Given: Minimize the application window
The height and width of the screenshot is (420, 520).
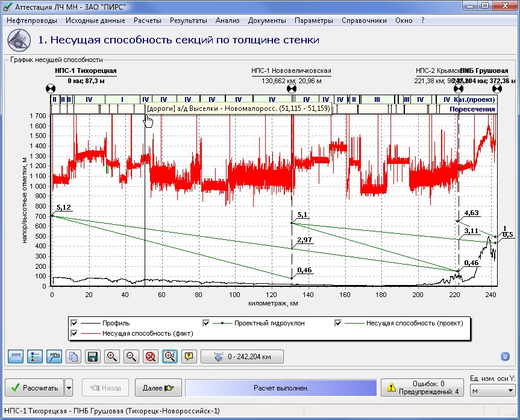Looking at the screenshot, I should point(470,6).
